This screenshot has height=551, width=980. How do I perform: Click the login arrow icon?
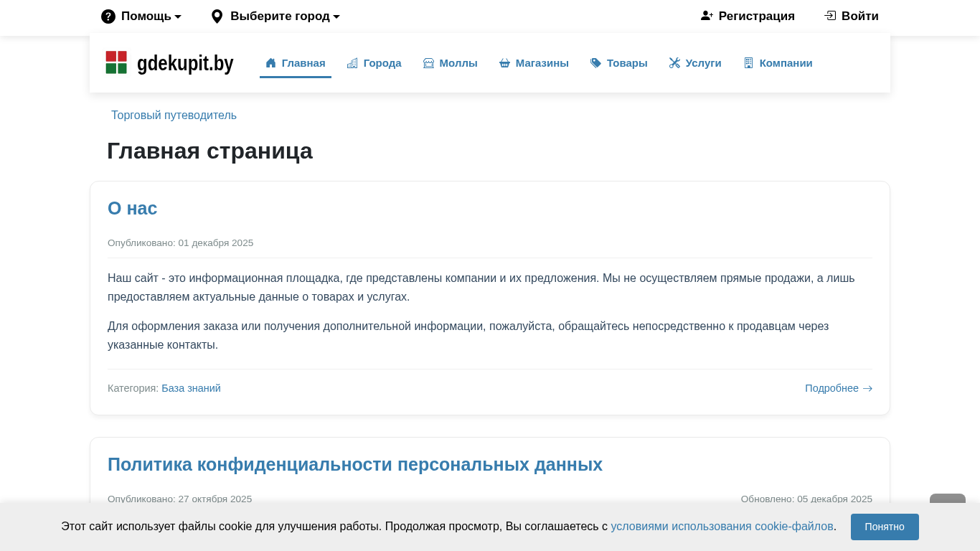(x=830, y=16)
